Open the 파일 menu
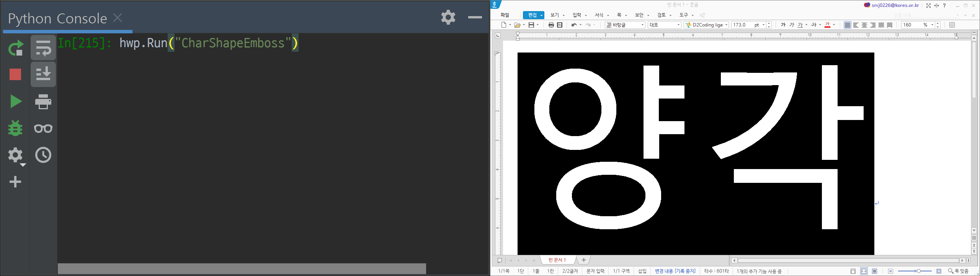The image size is (980, 276). [x=505, y=15]
